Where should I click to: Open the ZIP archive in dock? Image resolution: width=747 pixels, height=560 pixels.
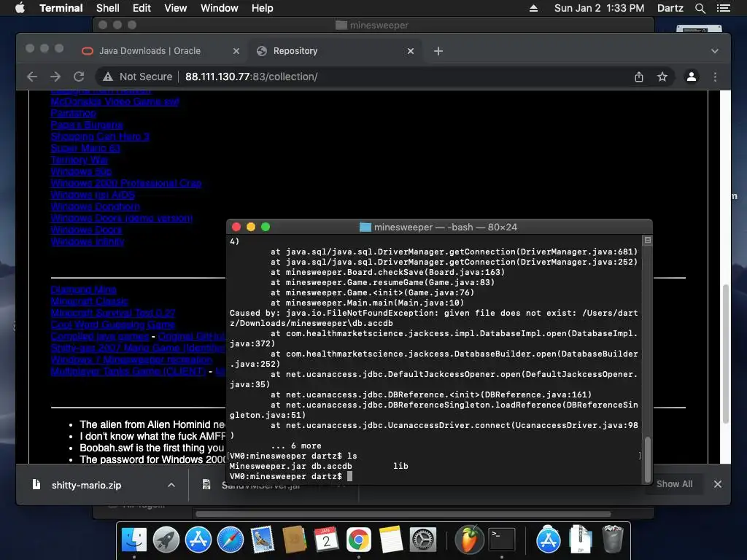click(x=580, y=540)
